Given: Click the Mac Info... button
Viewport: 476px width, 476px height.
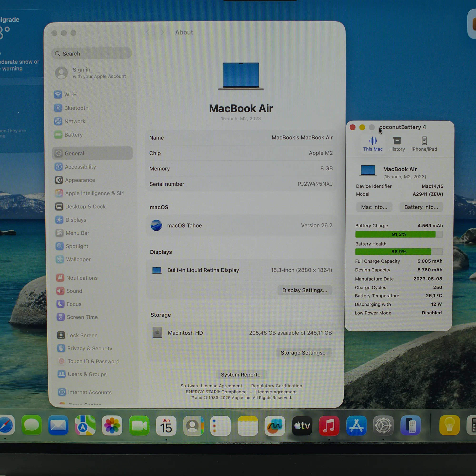Looking at the screenshot, I should click(374, 207).
